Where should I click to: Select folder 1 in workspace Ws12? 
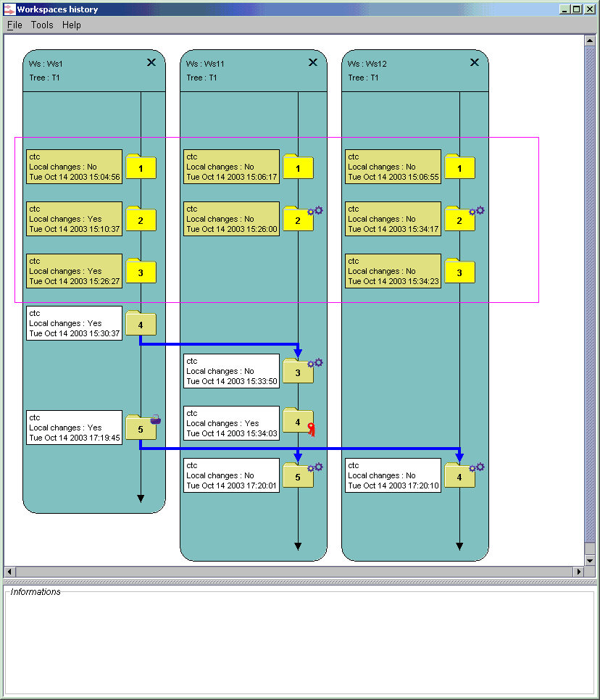click(x=459, y=167)
